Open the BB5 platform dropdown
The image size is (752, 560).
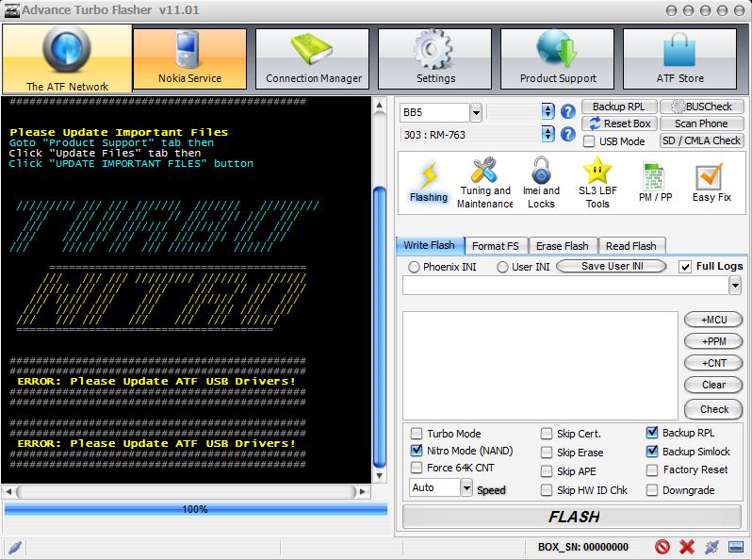coord(475,113)
